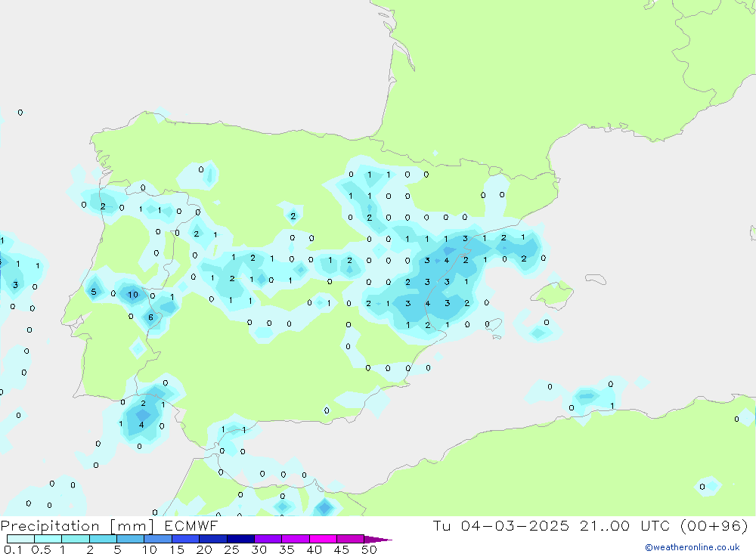756x554 pixels.
Task: Select the 0.5–1 mm legend color box
Action: pos(48,539)
